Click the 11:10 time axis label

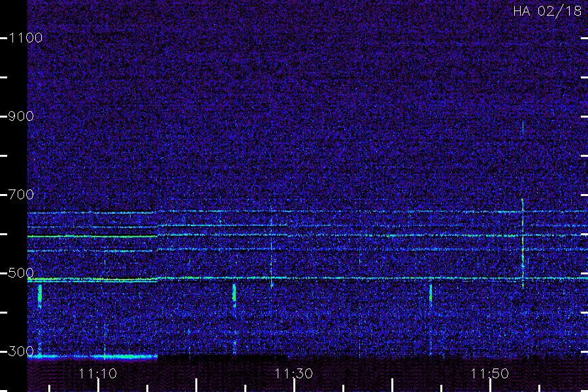pyautogui.click(x=98, y=374)
